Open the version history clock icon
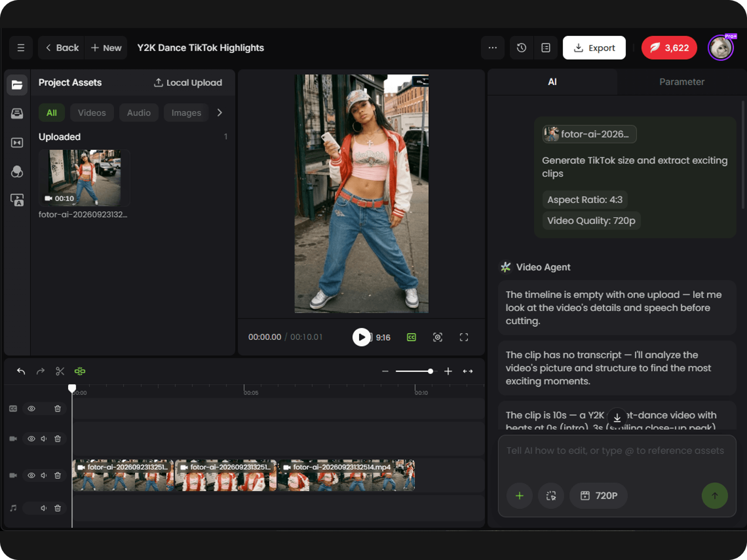The image size is (747, 560). pyautogui.click(x=521, y=48)
